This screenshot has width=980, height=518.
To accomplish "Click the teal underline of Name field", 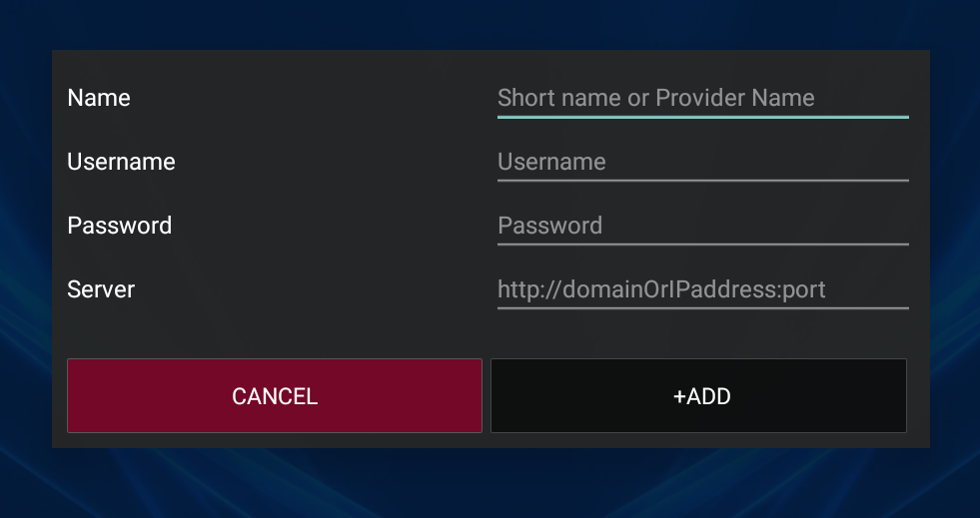I will (702, 117).
